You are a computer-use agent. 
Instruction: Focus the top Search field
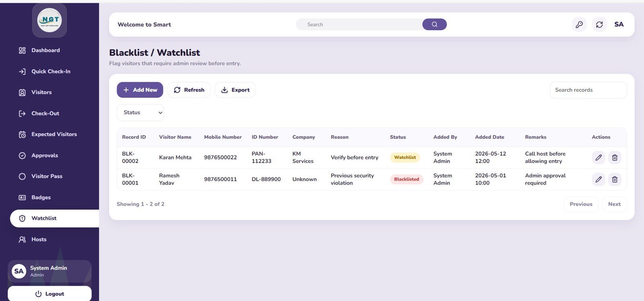click(359, 25)
